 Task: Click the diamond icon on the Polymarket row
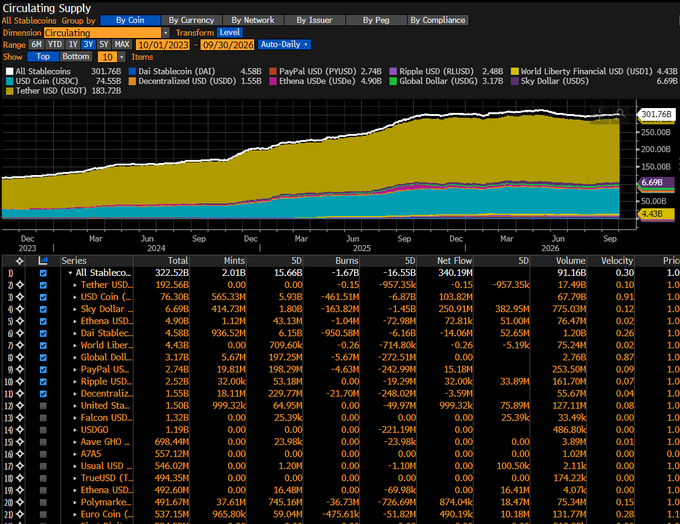pyautogui.click(x=20, y=502)
